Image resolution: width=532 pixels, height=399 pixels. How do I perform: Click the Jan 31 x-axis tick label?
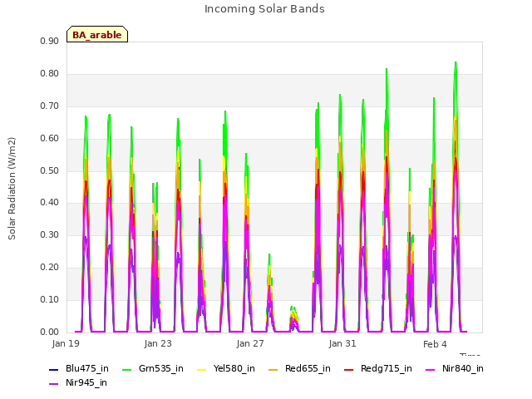coord(342,343)
